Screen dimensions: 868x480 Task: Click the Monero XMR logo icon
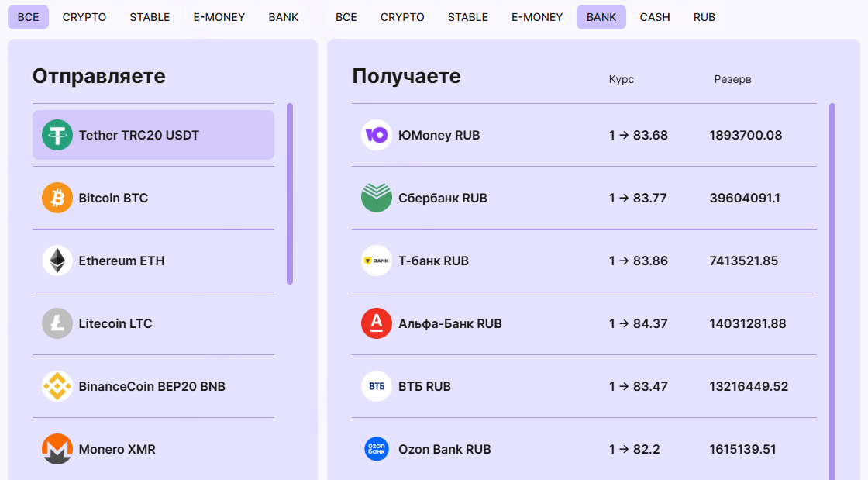click(x=57, y=449)
